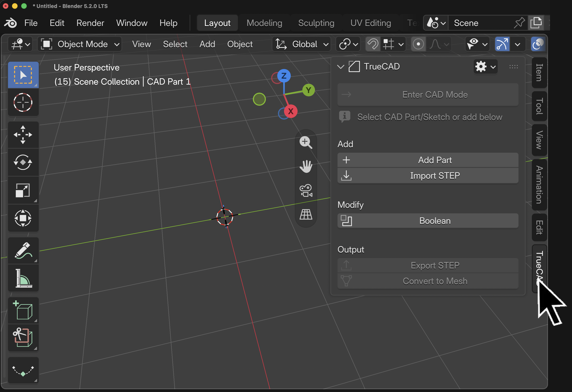Screen dimensions: 572x392
Task: Select the Scale tool
Action: click(x=23, y=190)
